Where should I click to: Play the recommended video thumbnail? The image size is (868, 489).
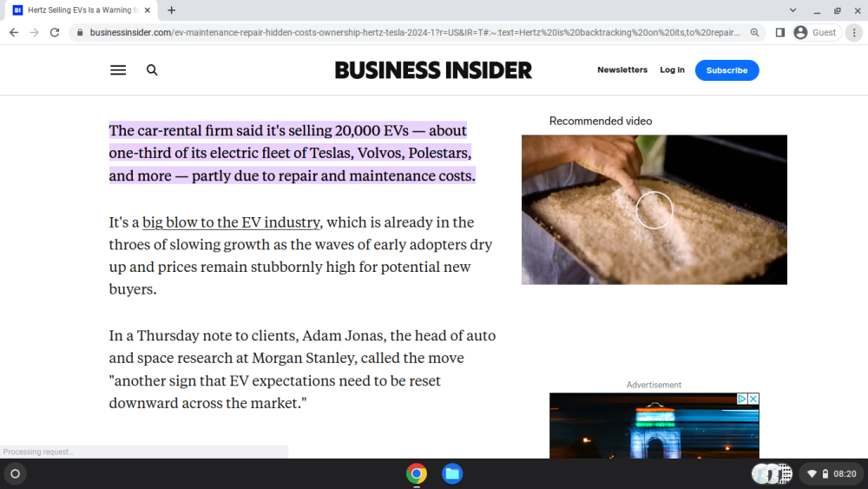pyautogui.click(x=654, y=210)
